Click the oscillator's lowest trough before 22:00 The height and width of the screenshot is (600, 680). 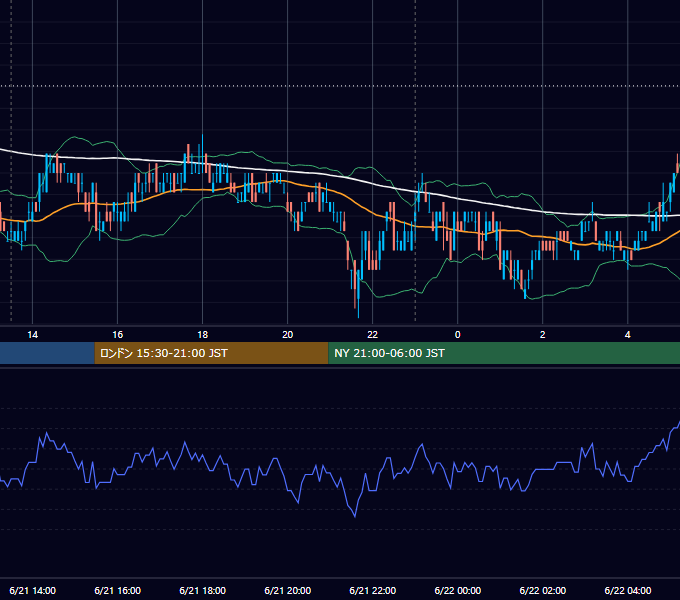click(x=355, y=516)
